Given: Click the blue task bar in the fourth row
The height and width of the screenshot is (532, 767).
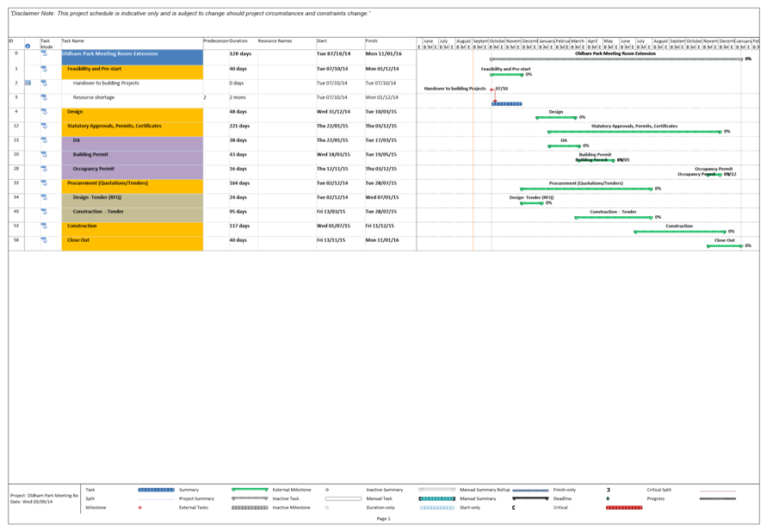Looking at the screenshot, I should coord(508,104).
